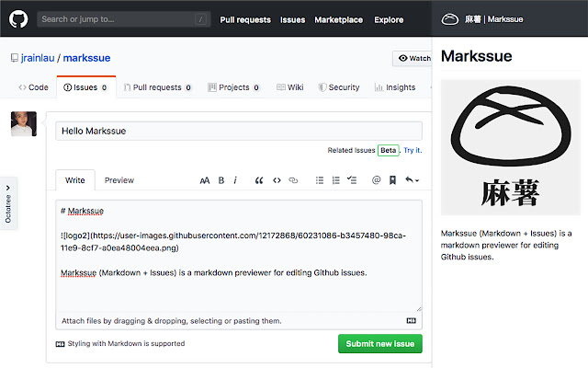Click the Markssue preview heading
The image size is (588, 368).
[x=476, y=56]
